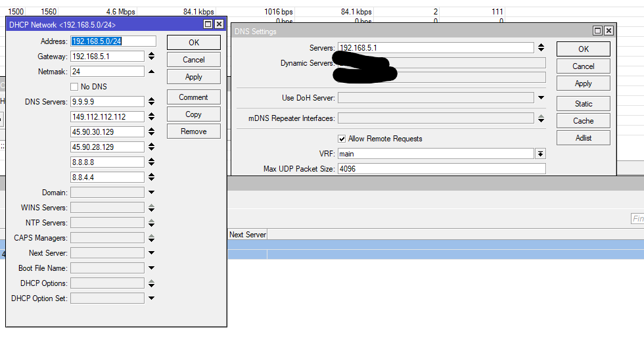Click the Gateway add/remove arrows
Screen dimensions: 644x355
[x=152, y=56]
